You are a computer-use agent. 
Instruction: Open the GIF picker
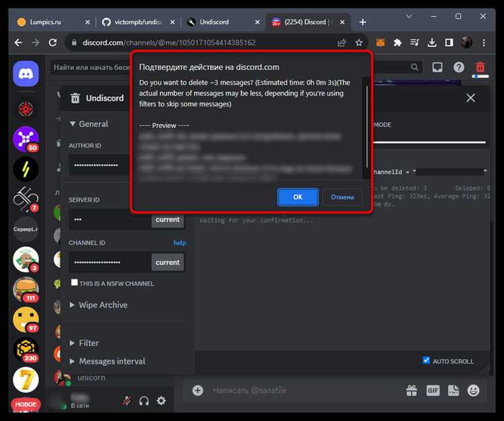click(x=433, y=391)
